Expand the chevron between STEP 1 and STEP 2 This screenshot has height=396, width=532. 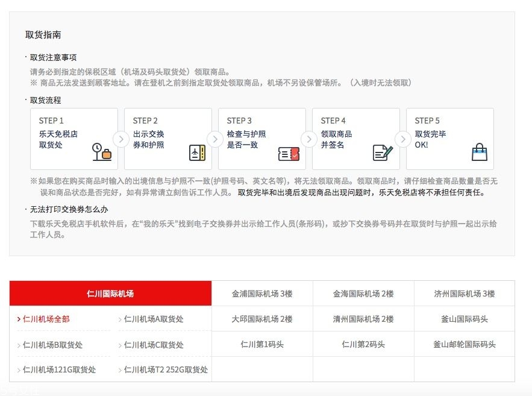pyautogui.click(x=121, y=139)
